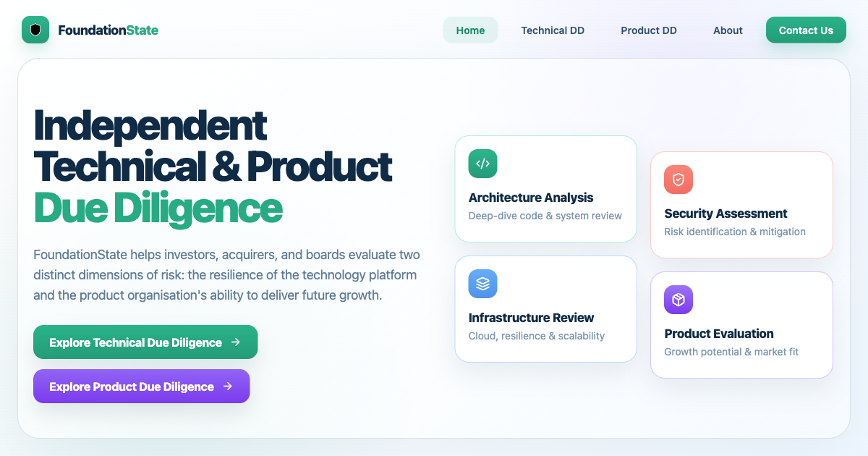The image size is (868, 456).
Task: Click 'Growth potential & market fit' text
Action: point(731,352)
